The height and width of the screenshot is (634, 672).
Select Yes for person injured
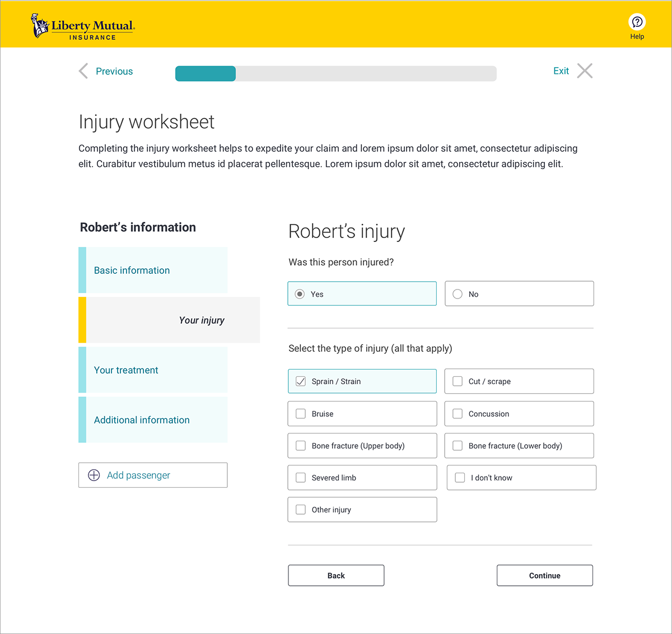(300, 294)
